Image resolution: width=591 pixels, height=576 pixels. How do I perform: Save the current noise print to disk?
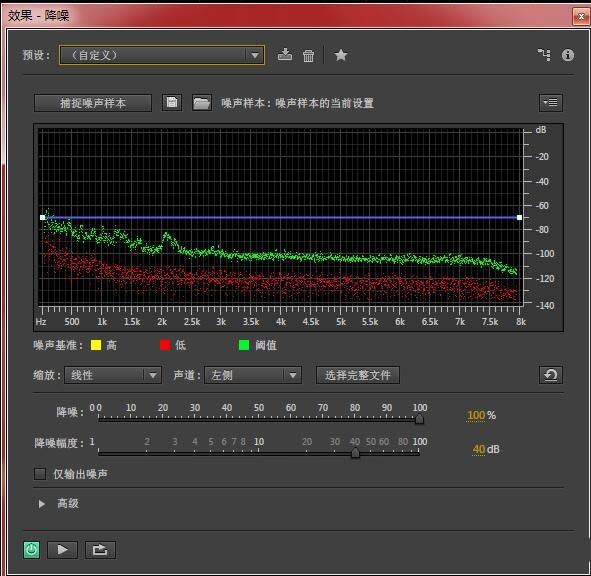click(x=172, y=103)
